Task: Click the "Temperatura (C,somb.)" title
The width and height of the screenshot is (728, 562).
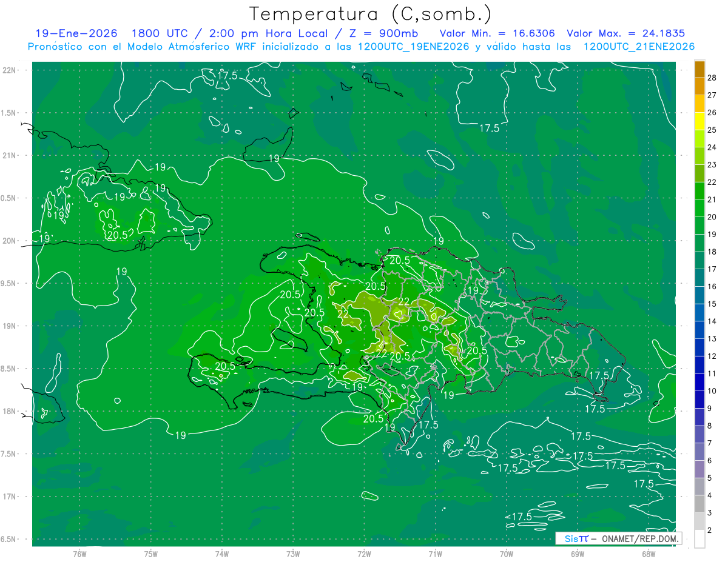Action: click(369, 15)
